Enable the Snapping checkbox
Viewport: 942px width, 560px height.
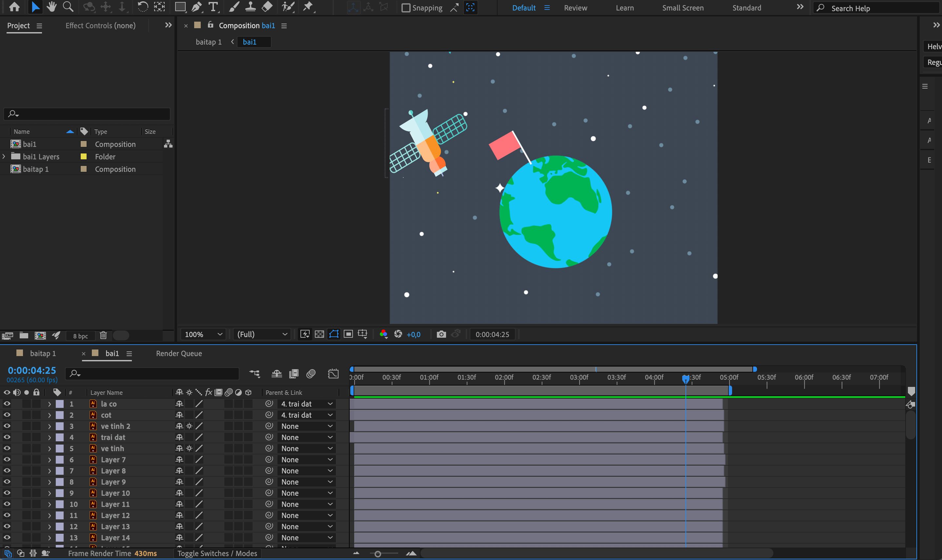(406, 8)
